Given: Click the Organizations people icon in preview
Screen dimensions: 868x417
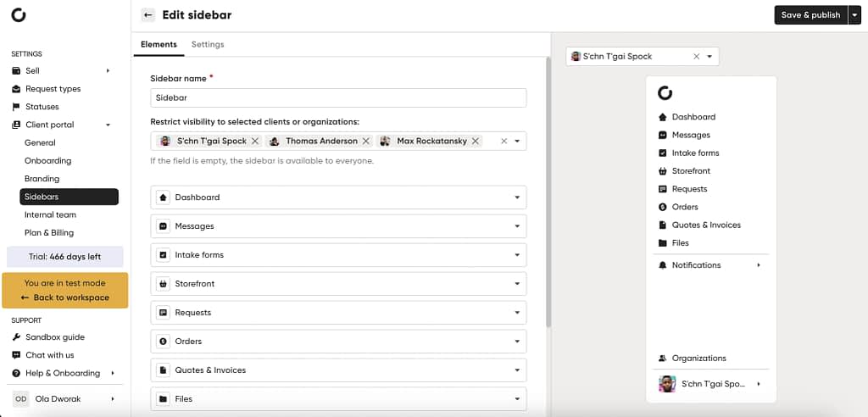Looking at the screenshot, I should coord(663,359).
